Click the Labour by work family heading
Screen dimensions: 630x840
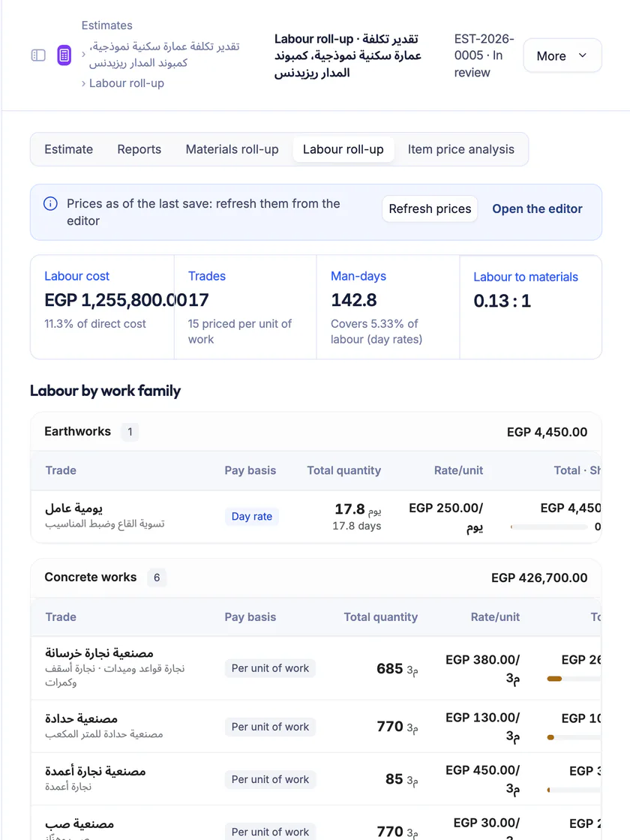(106, 391)
